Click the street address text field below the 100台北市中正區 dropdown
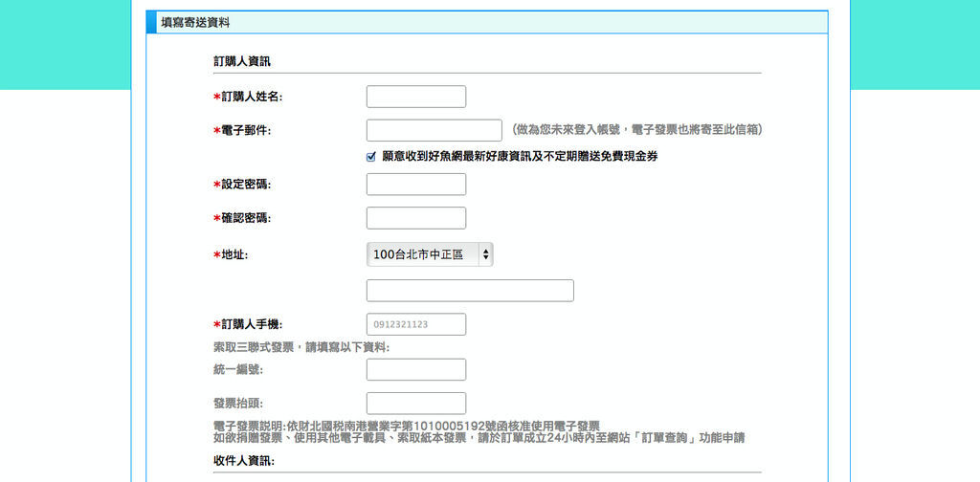Screen dimensions: 980x482 [x=469, y=291]
